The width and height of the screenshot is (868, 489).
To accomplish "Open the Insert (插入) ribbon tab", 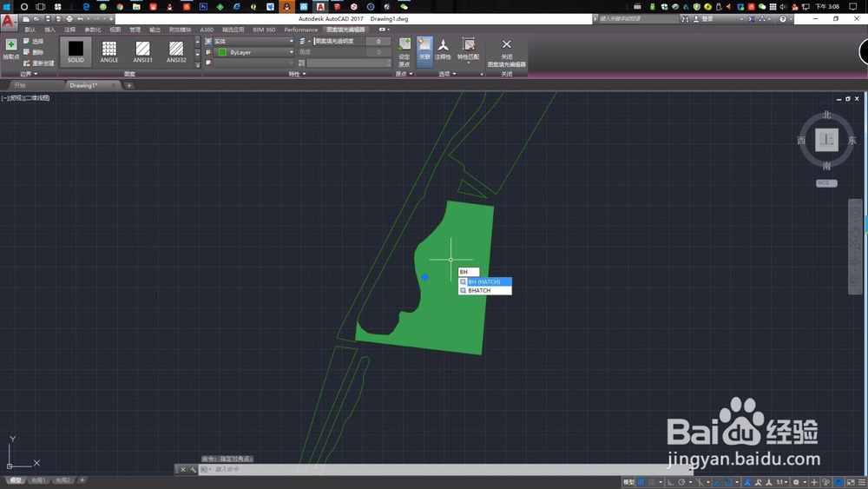I will pos(49,30).
